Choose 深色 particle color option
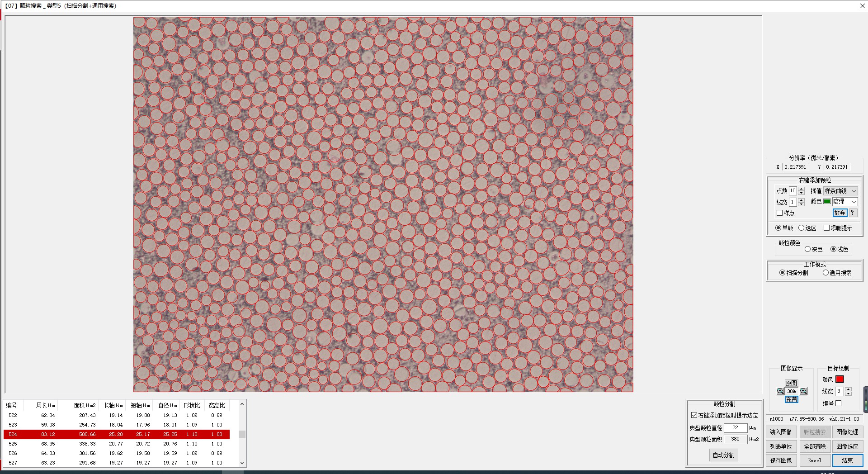868x474 pixels. [x=807, y=249]
